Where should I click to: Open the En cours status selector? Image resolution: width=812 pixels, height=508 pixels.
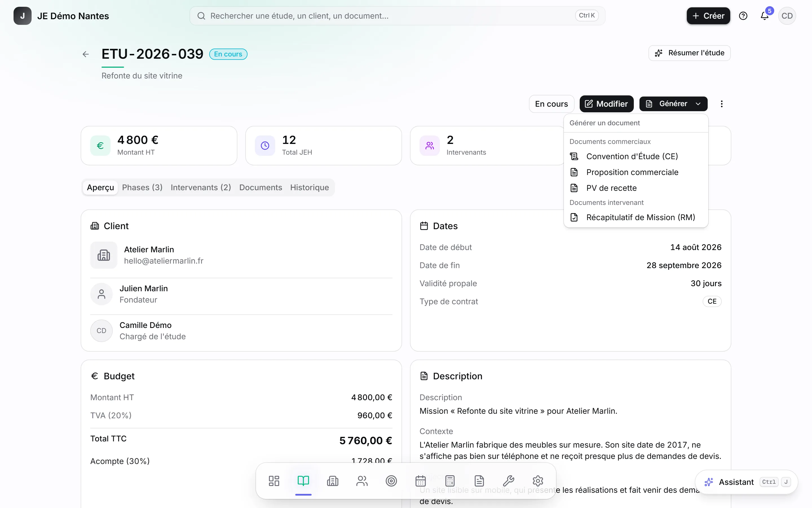(551, 104)
